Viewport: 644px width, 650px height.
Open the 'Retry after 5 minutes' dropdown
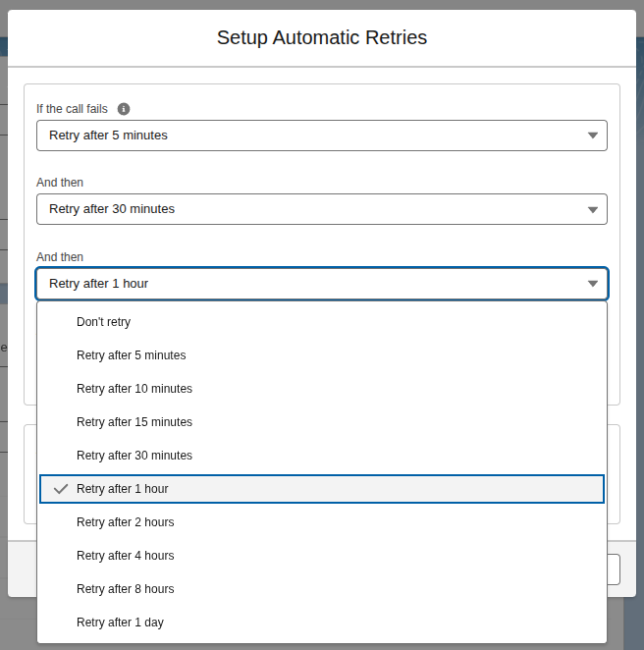(x=321, y=135)
